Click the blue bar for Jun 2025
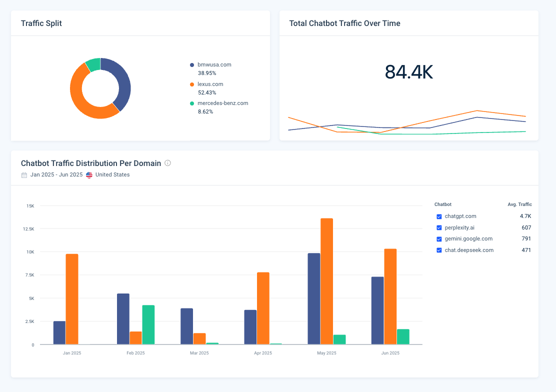This screenshot has height=392, width=556. click(378, 310)
